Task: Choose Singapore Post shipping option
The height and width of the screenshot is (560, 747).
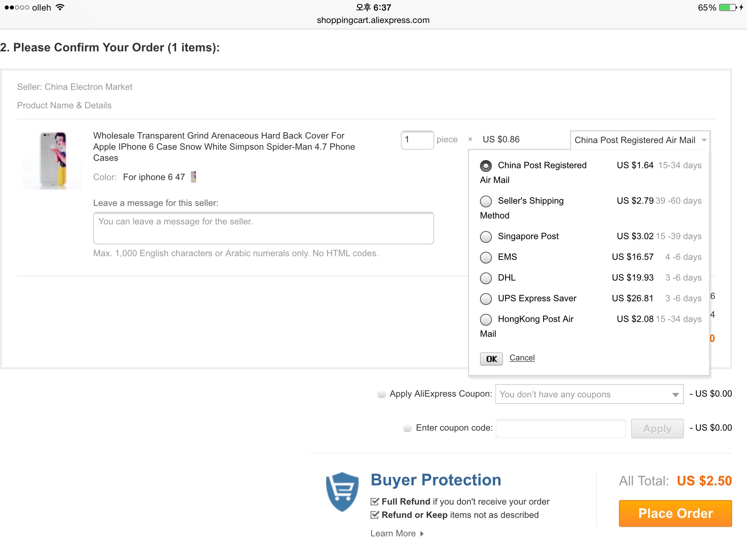Action: (x=485, y=237)
